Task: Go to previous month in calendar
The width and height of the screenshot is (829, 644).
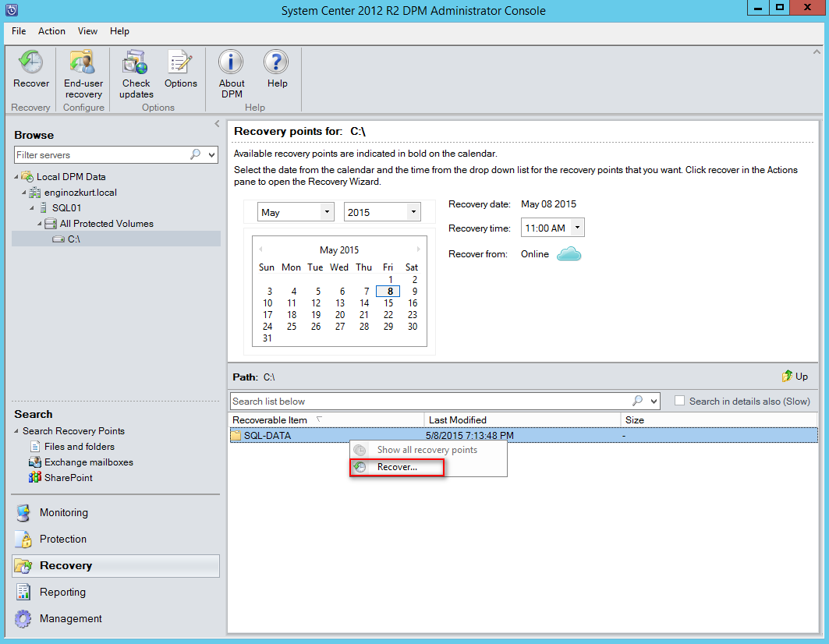Action: click(260, 249)
